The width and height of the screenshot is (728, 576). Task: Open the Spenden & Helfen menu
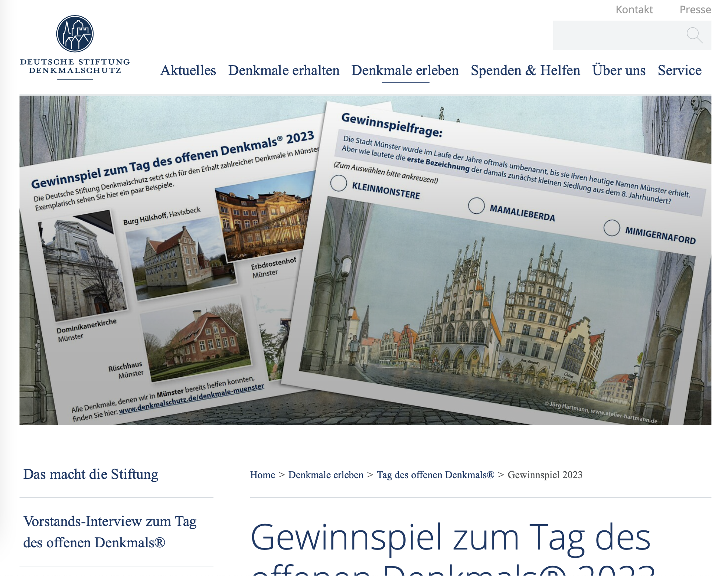click(x=525, y=70)
